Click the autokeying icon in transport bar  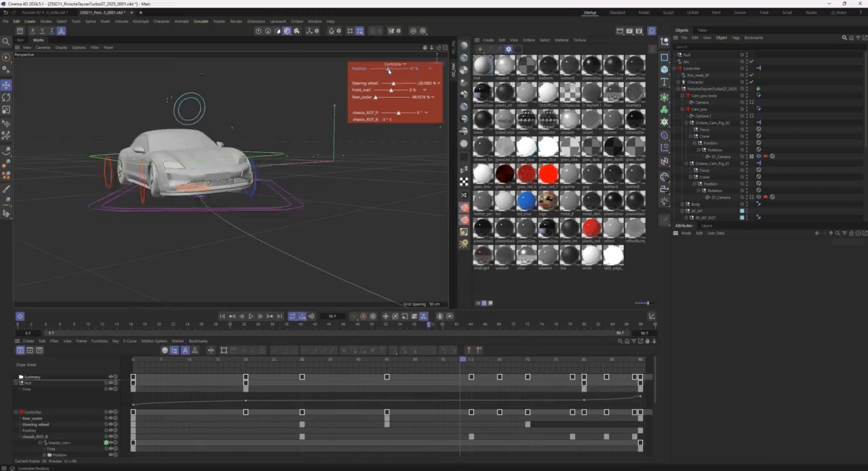click(x=363, y=316)
